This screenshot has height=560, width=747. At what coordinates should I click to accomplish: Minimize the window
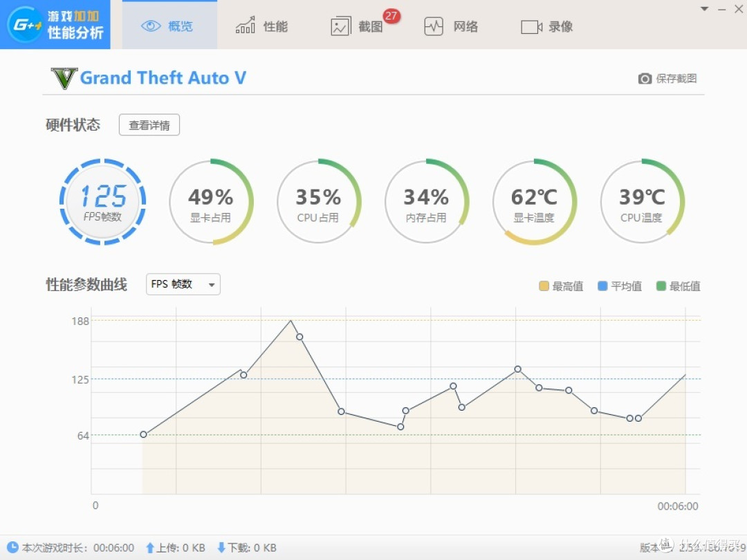[721, 9]
